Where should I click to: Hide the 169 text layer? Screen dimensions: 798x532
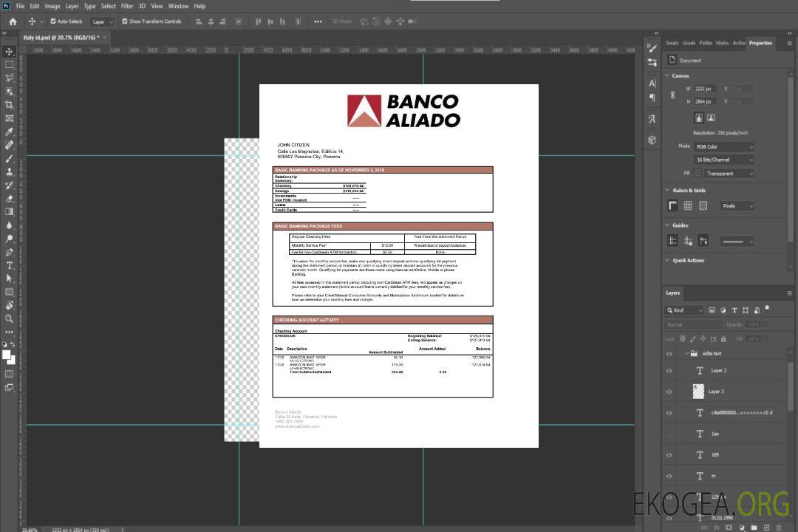[x=669, y=455]
